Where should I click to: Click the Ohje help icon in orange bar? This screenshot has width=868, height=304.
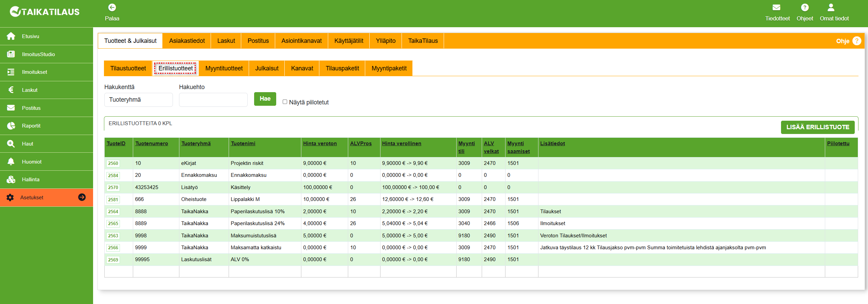pos(857,41)
